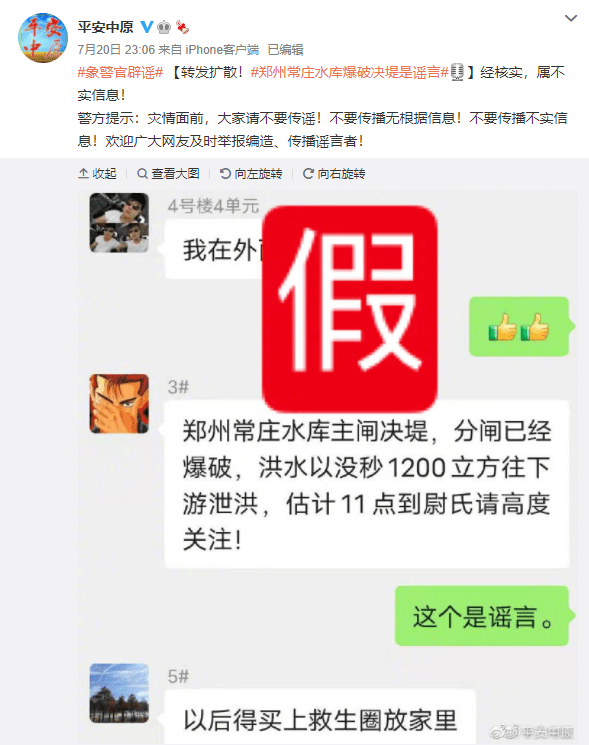
Task: Collapse the image with 收起
Action: point(97,173)
